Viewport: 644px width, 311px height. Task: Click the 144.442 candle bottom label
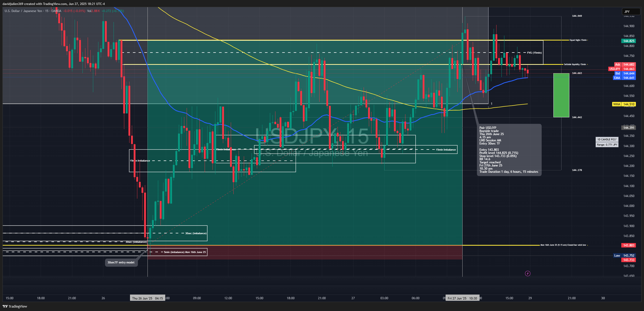point(577,117)
